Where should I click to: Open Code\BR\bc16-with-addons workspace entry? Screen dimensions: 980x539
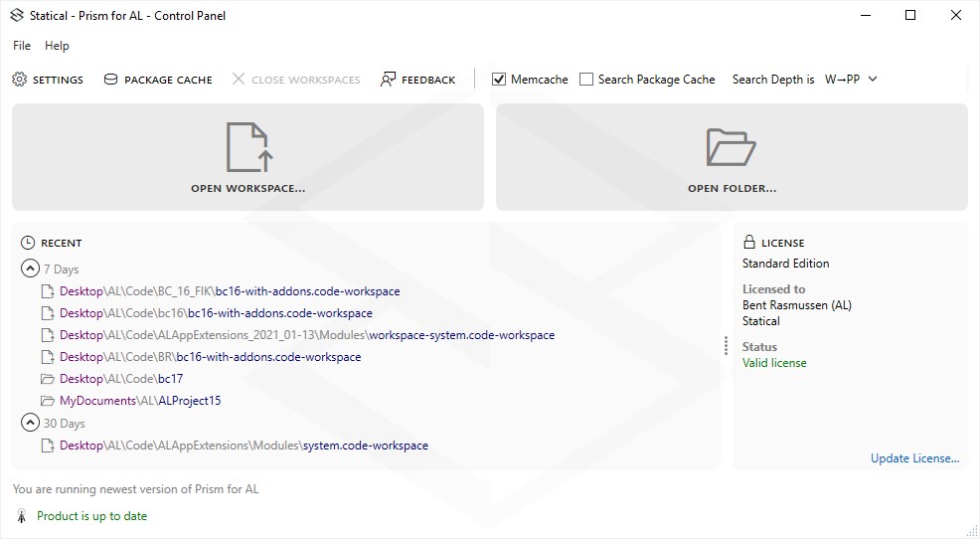pyautogui.click(x=210, y=357)
